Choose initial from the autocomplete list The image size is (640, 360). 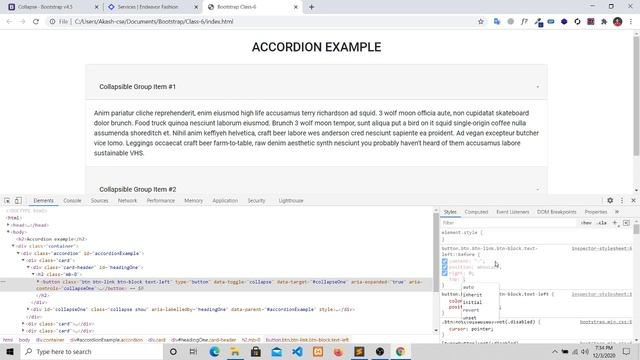click(480, 302)
